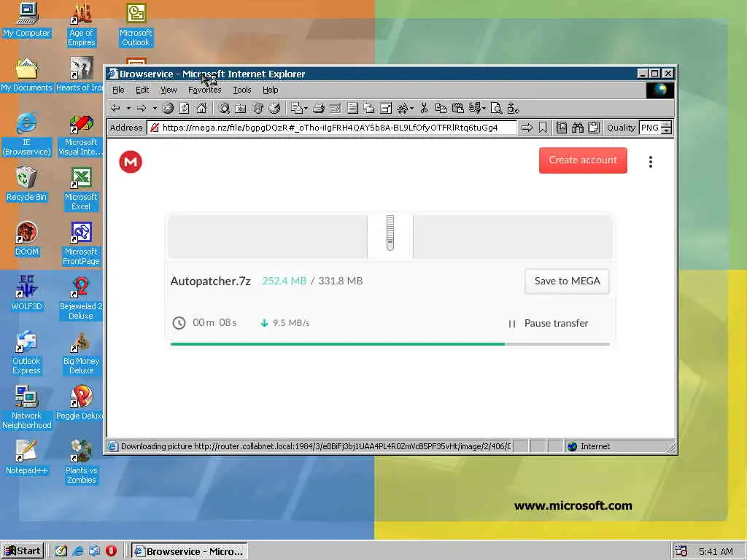Select the Microsoft Excel desktop icon
Screen dimensions: 747x560
(81, 189)
